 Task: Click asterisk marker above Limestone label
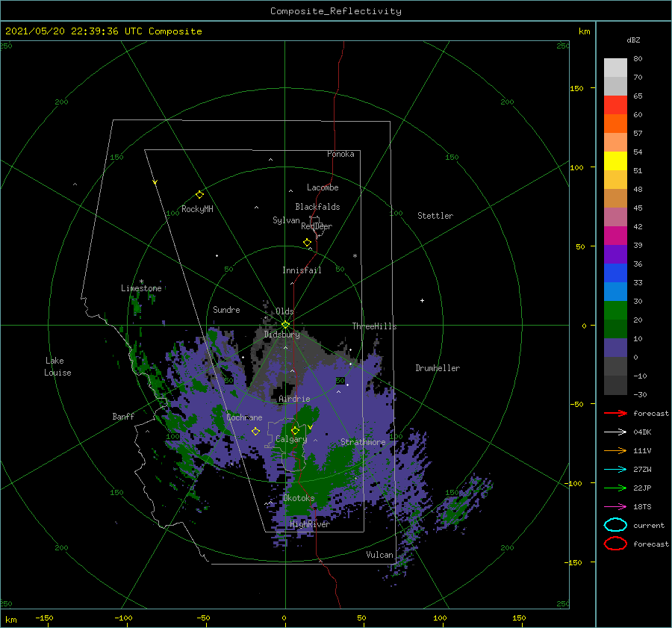click(141, 282)
